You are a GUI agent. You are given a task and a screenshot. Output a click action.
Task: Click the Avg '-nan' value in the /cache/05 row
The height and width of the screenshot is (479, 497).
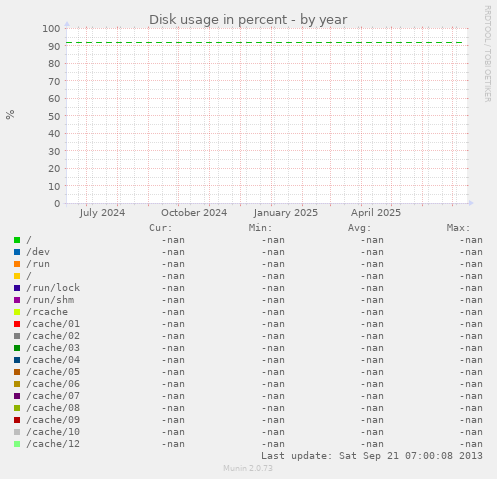pos(372,372)
